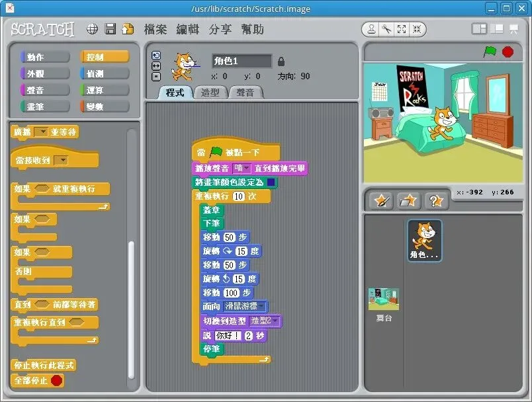This screenshot has height=402, width=532.
Task: Open message dropdown in 當接收到 block
Action: [x=61, y=160]
